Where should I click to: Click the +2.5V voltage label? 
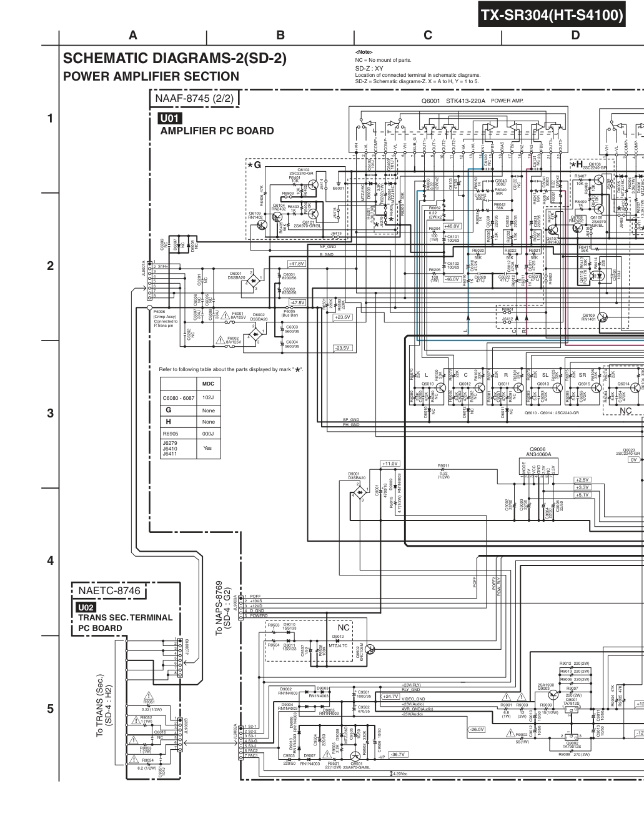(x=582, y=480)
